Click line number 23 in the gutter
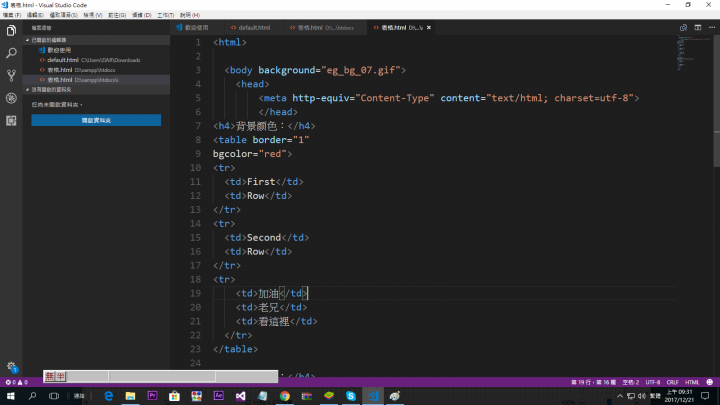Screen dimensions: 720x405 point(195,349)
